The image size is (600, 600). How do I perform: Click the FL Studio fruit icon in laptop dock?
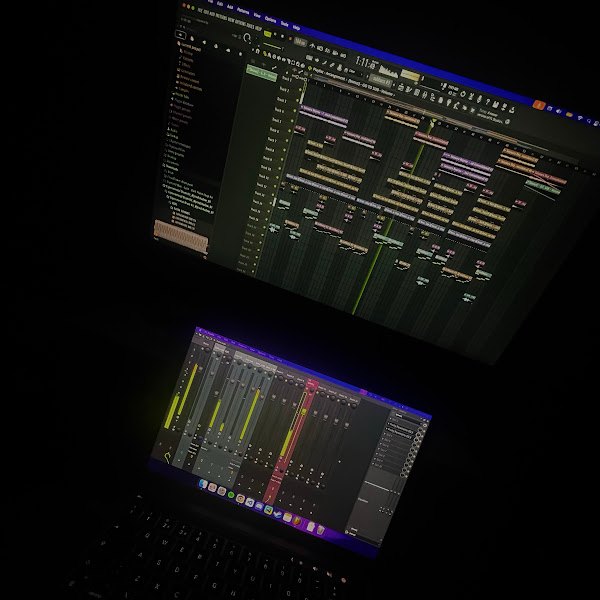click(297, 521)
